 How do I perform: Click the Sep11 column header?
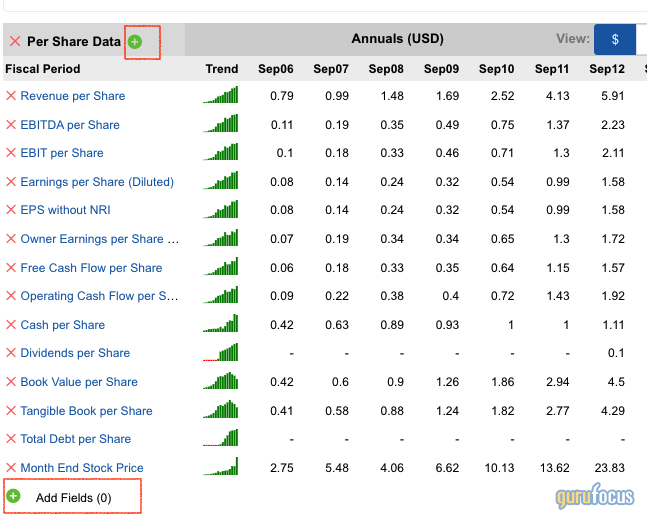[x=552, y=69]
